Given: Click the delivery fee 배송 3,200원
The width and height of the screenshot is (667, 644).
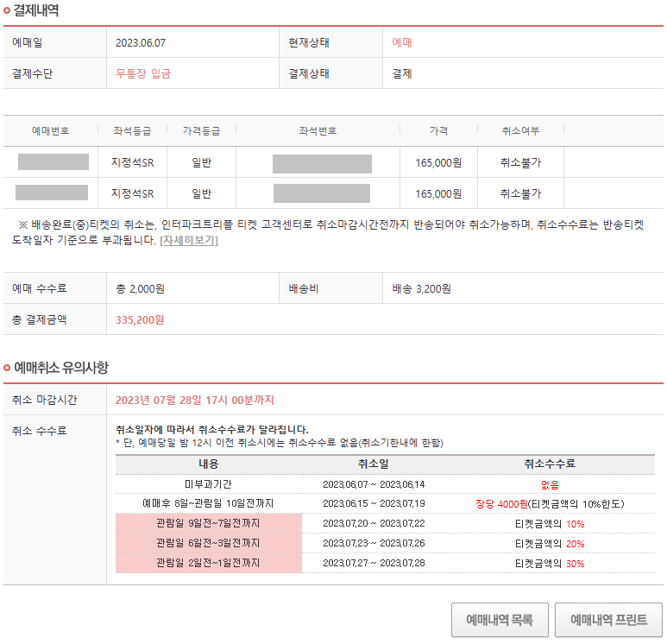Looking at the screenshot, I should pos(422,289).
